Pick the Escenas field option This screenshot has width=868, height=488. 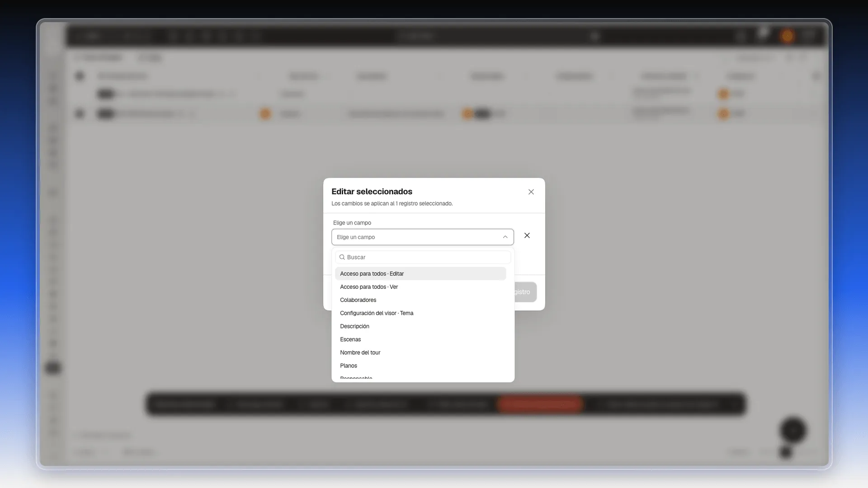[x=420, y=339]
